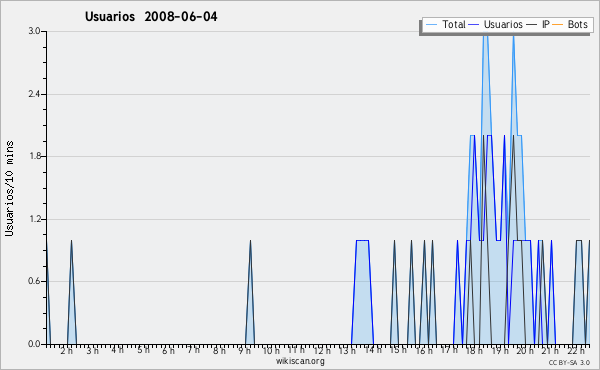Click the activity peak above the 9 h mark
600x370 pixels.
[x=250, y=291]
